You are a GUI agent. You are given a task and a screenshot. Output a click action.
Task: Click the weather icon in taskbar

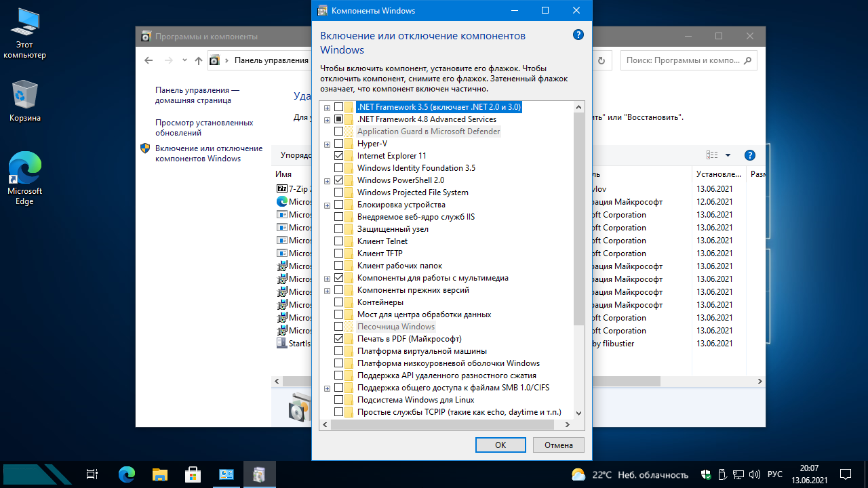coord(578,474)
